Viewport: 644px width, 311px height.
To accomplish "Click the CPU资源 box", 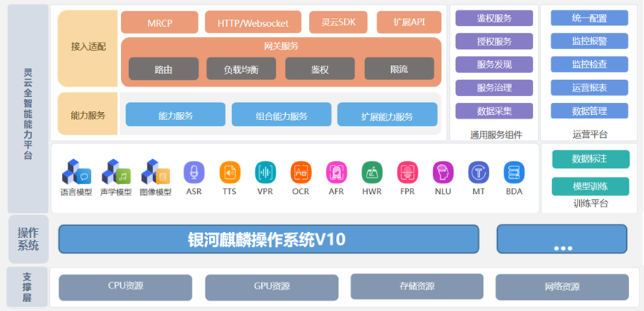I will 125,287.
